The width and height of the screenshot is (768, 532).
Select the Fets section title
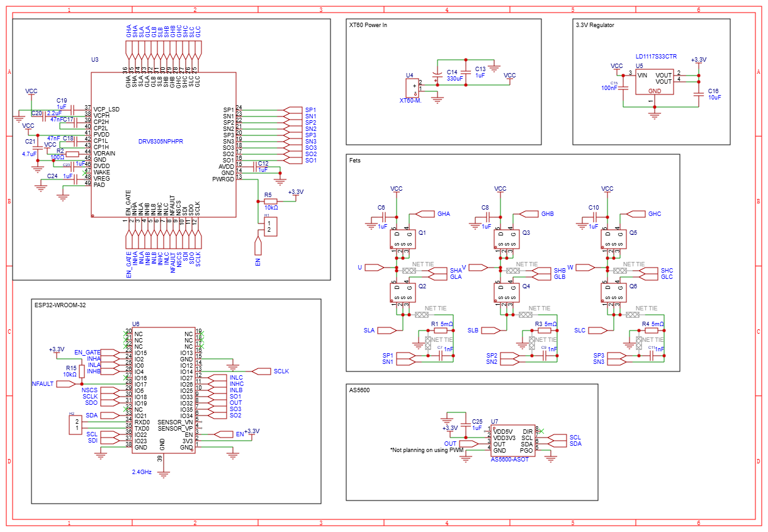[x=355, y=161]
